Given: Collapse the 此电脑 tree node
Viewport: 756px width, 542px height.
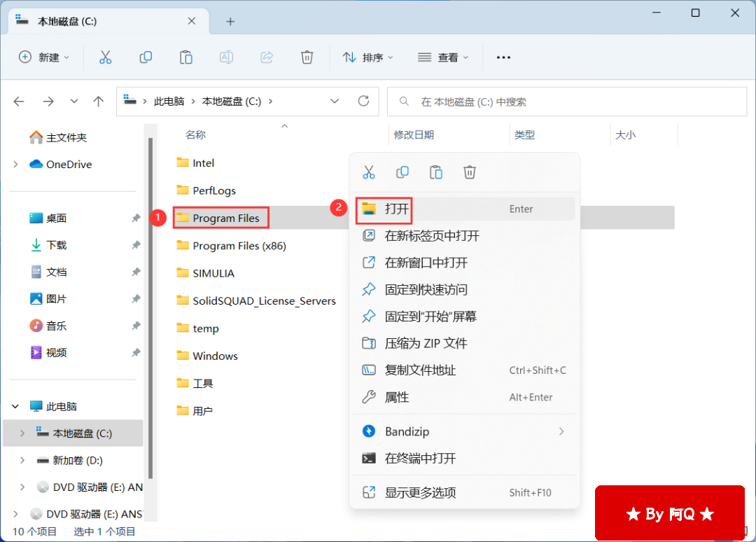Looking at the screenshot, I should (15, 406).
